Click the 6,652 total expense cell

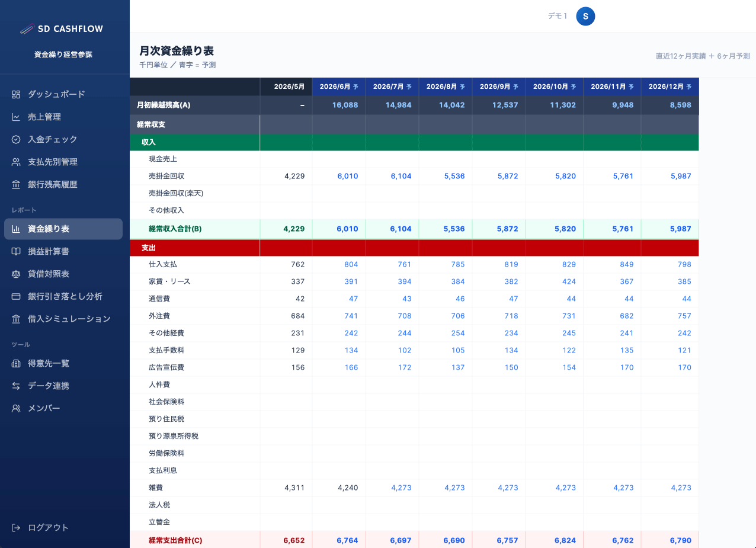tap(286, 540)
